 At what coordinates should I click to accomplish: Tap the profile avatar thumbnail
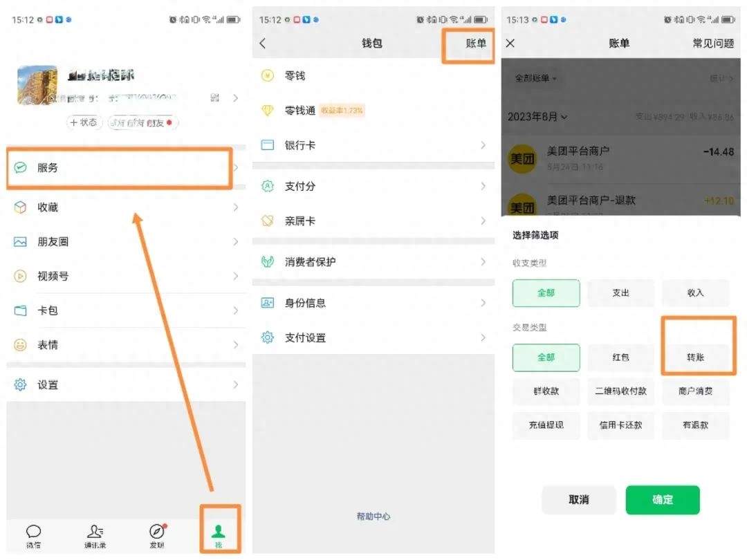click(x=37, y=86)
